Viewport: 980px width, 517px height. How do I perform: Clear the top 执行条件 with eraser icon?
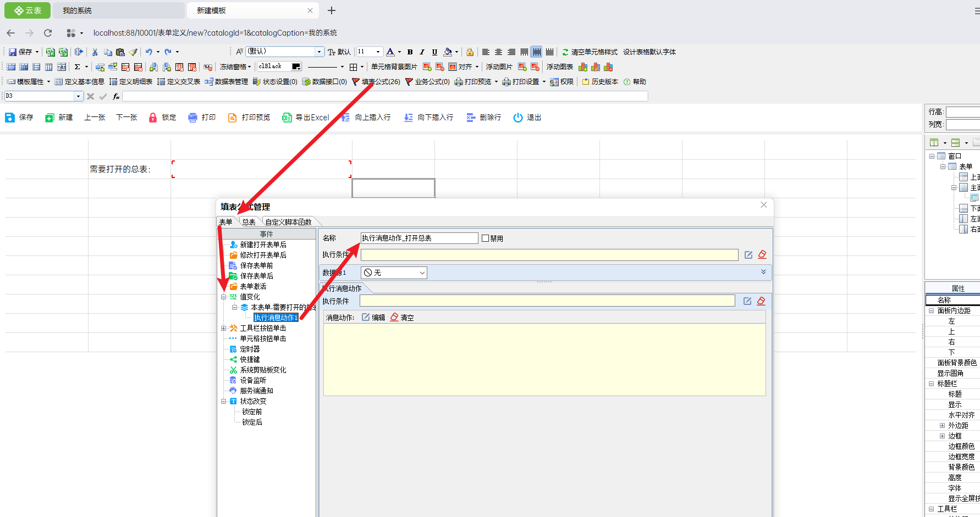[x=762, y=255]
